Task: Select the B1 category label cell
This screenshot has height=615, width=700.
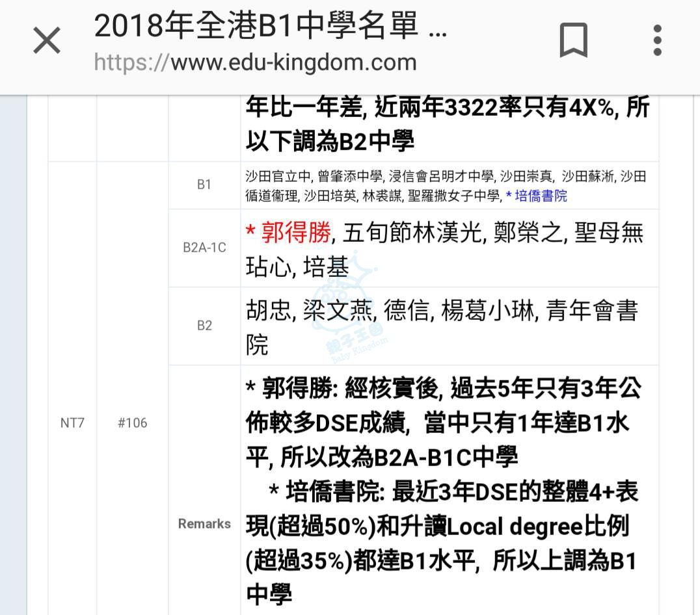Action: [x=204, y=185]
